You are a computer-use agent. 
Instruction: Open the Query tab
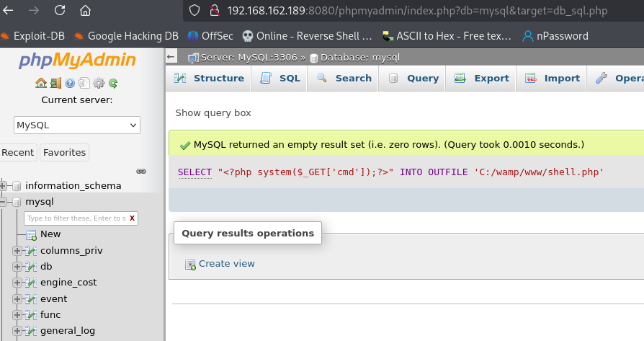412,78
